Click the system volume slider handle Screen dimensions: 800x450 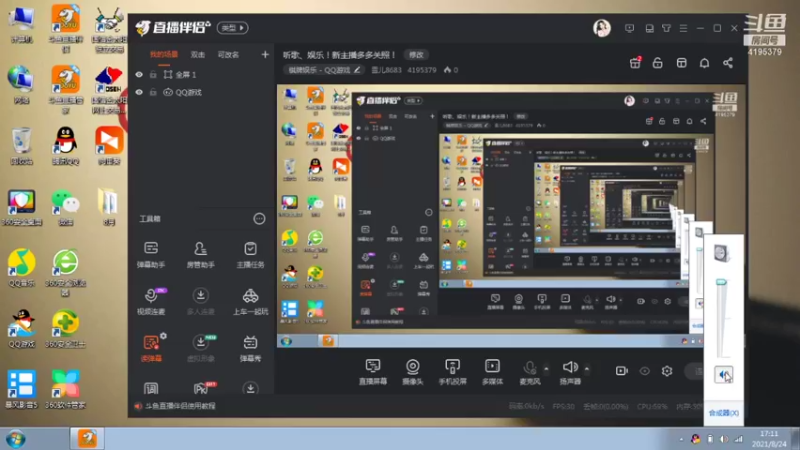pyautogui.click(x=721, y=282)
